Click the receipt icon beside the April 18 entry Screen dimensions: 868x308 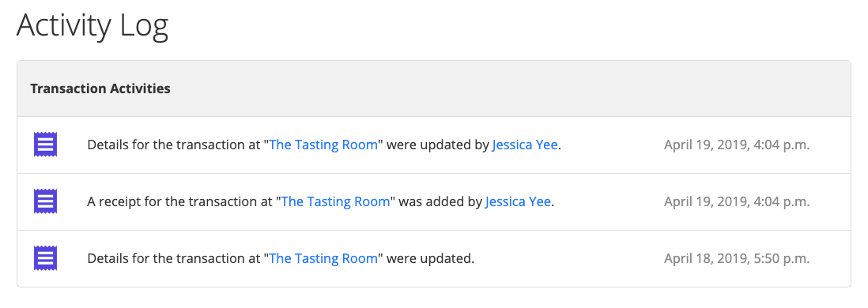45,258
